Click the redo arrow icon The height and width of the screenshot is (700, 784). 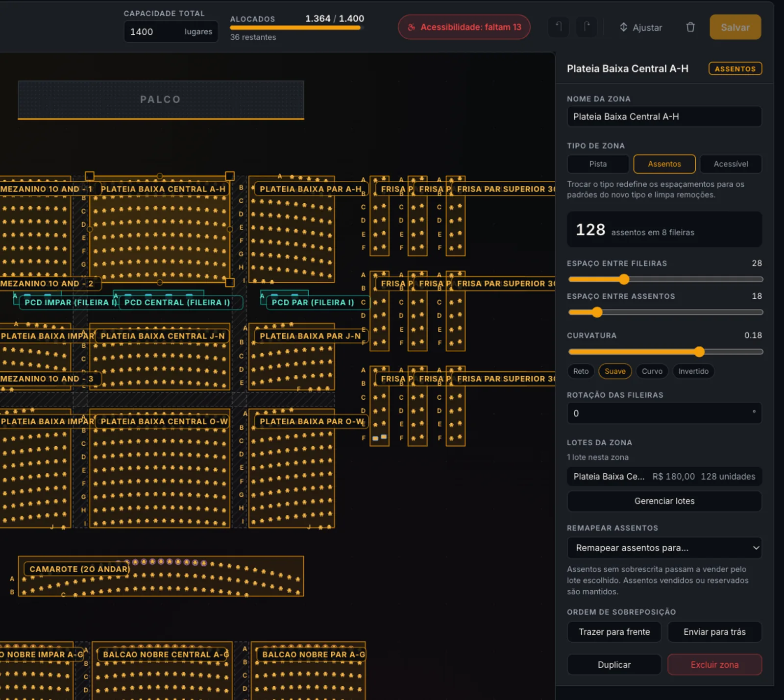tap(587, 27)
